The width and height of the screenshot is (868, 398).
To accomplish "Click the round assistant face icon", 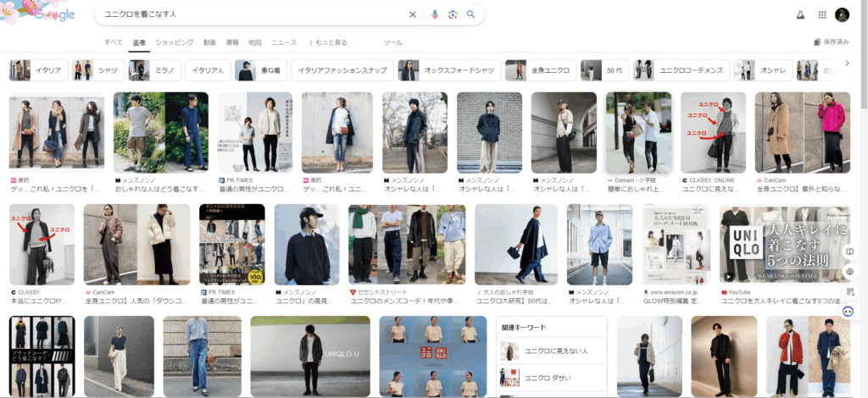I will 849,311.
